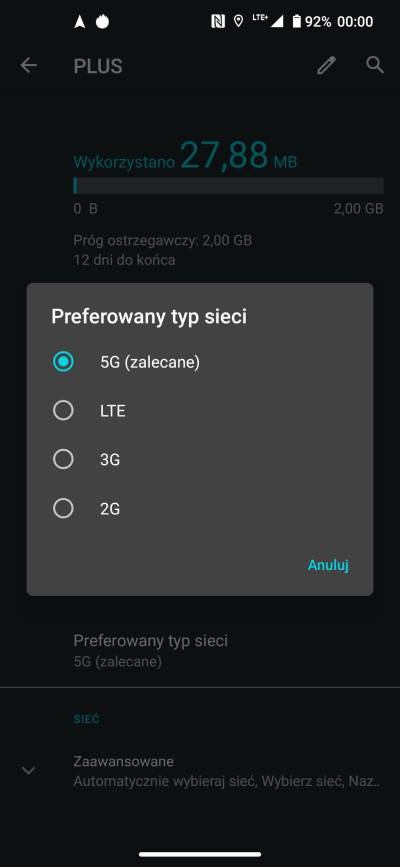Tap the pencil edit icon
Screen dimensions: 400x867
click(326, 65)
